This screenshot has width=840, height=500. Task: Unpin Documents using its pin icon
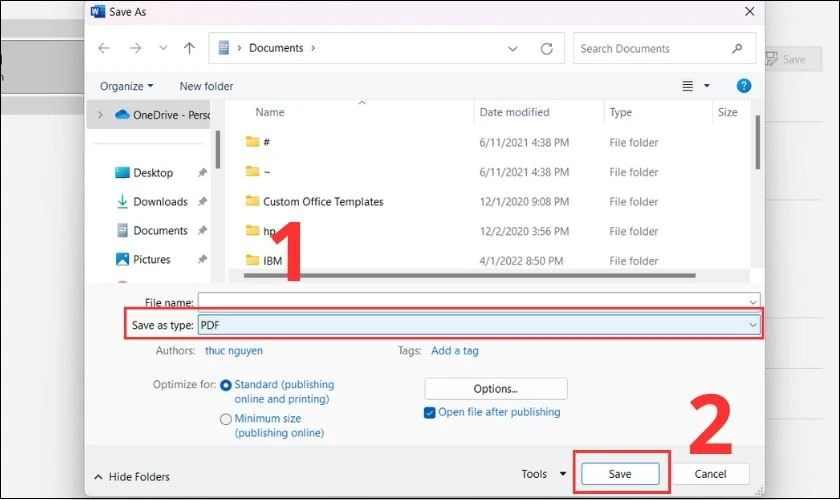202,230
